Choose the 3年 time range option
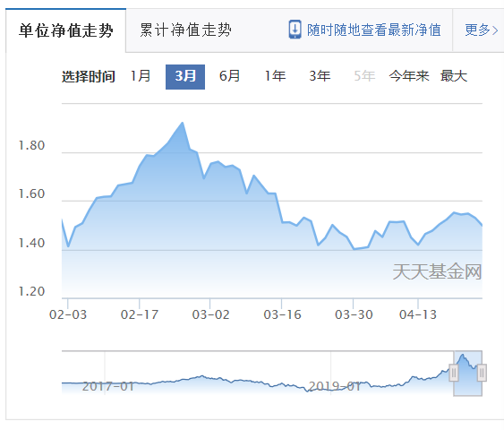Viewport: 504px width, 430px height. [x=320, y=76]
